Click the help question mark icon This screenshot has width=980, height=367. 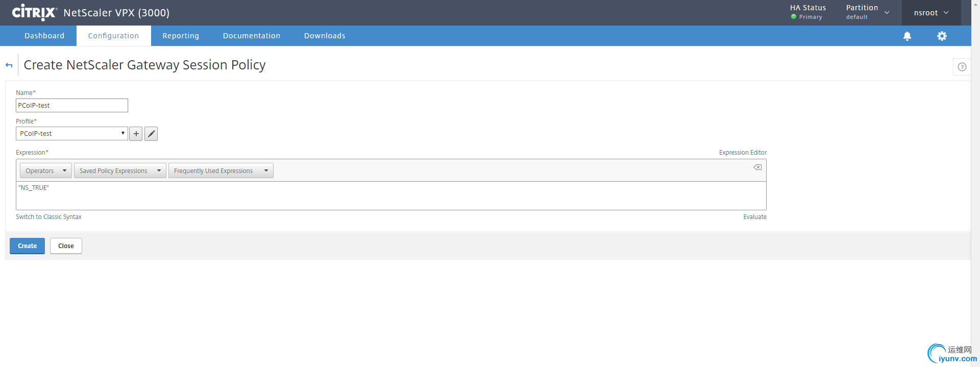[x=962, y=67]
